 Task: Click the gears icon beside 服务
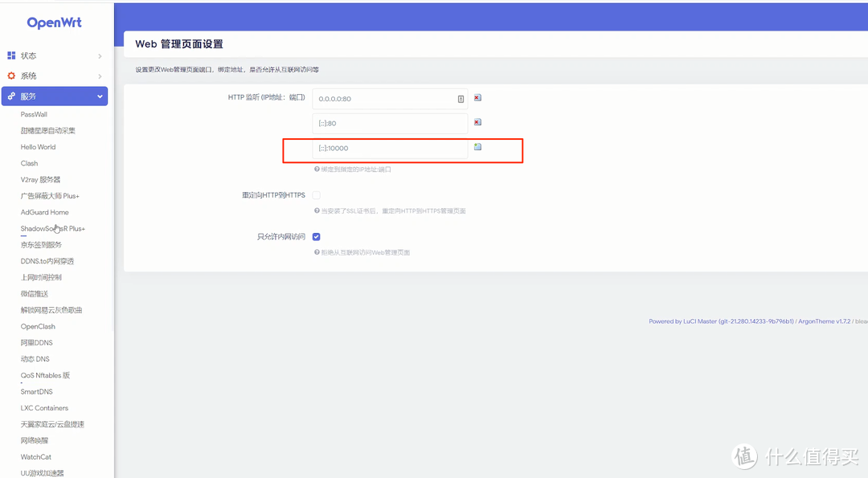10,96
